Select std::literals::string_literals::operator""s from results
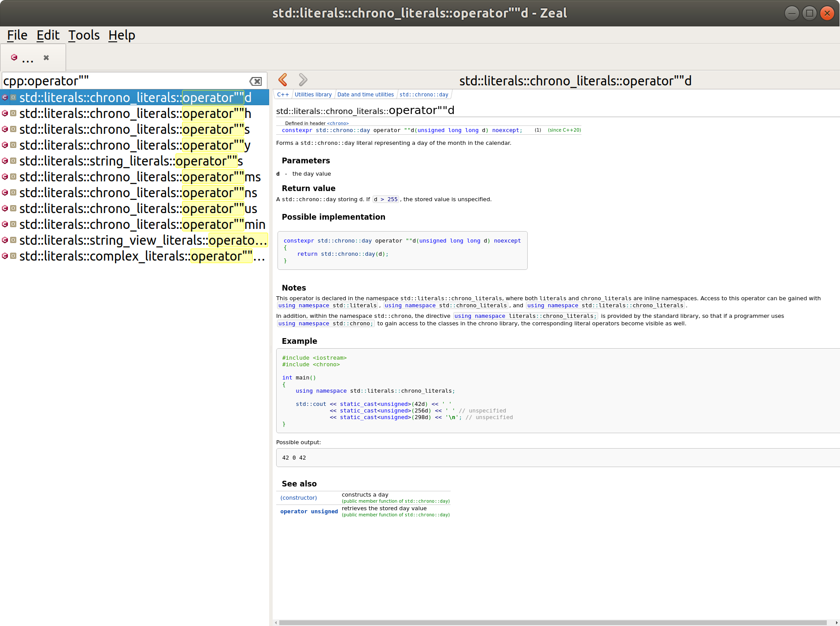The height and width of the screenshot is (626, 840). (131, 161)
